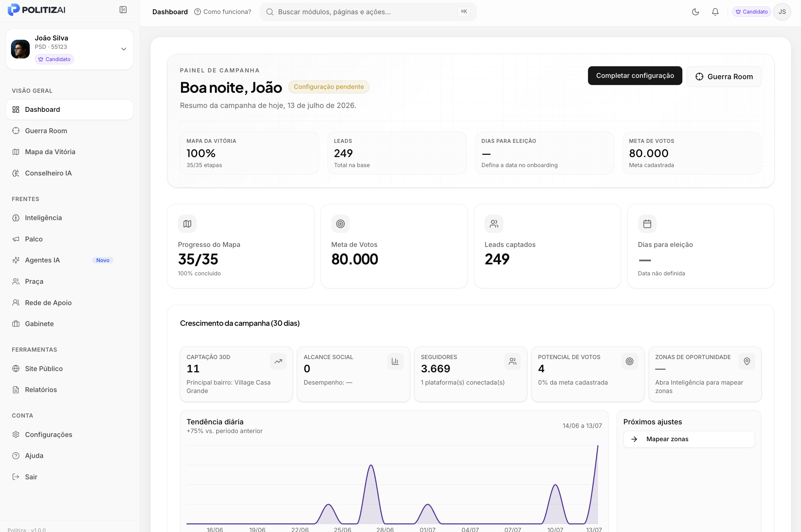Click users icon in Seguidores card
This screenshot has width=801, height=532.
[512, 361]
